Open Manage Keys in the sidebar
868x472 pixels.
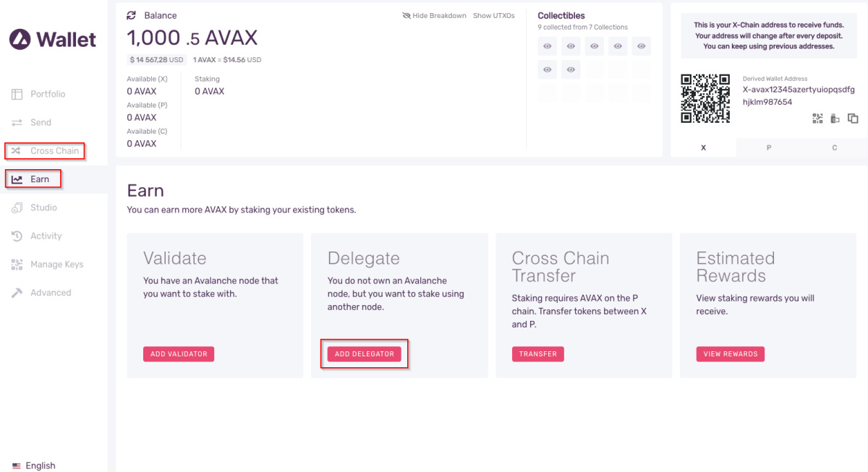[x=56, y=265]
